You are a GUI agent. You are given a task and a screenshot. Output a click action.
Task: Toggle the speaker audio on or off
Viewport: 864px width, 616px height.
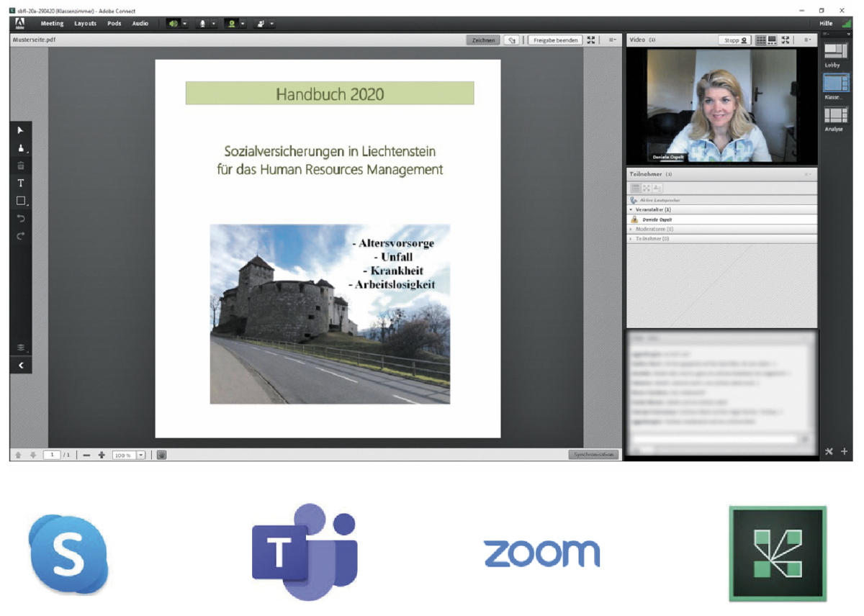173,24
